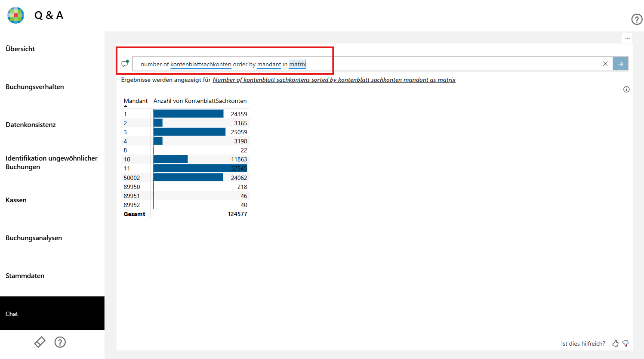Click the Gesamt total row label
This screenshot has width=644, height=359.
[x=134, y=214]
